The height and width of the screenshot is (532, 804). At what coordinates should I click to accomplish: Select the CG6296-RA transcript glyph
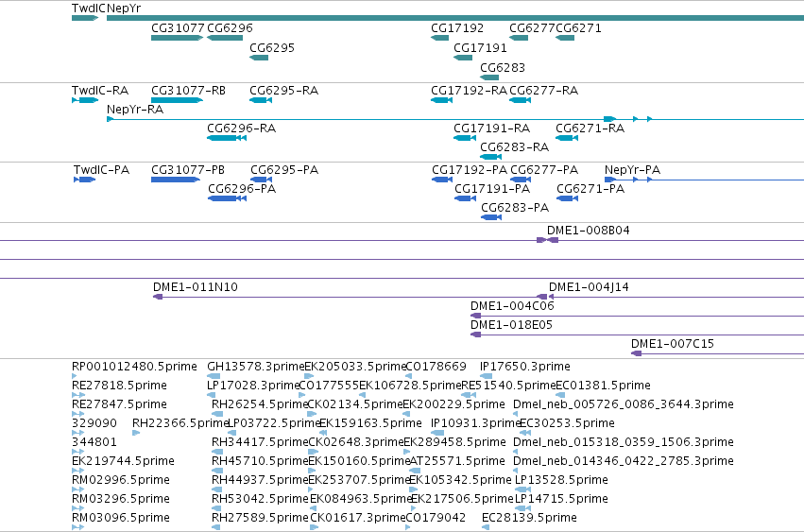point(227,138)
